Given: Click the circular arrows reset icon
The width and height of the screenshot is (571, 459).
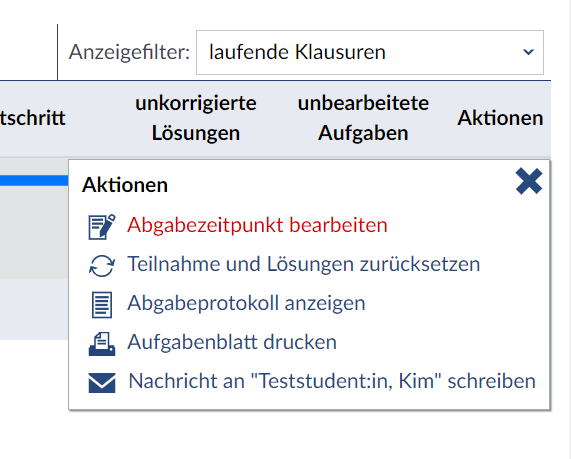Looking at the screenshot, I should (102, 266).
